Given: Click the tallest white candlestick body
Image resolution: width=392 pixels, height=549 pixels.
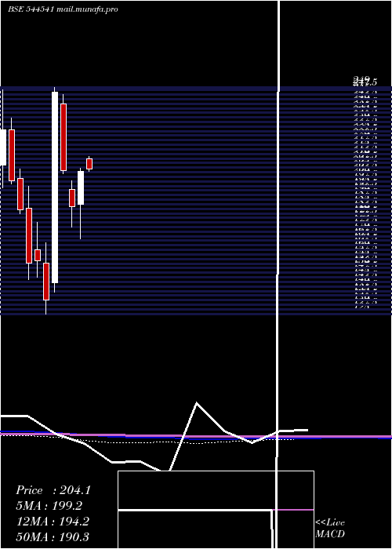Looking at the screenshot, I should pos(55,187).
